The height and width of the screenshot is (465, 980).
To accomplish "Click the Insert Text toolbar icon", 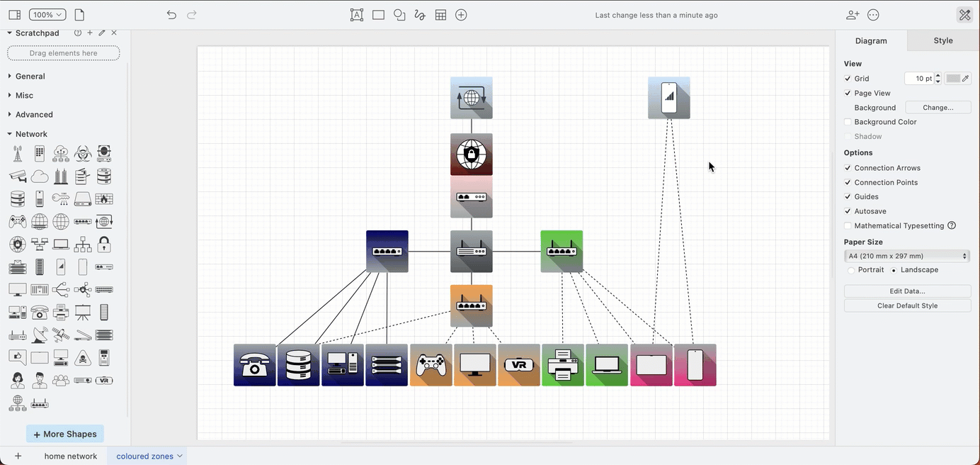I will (x=357, y=15).
